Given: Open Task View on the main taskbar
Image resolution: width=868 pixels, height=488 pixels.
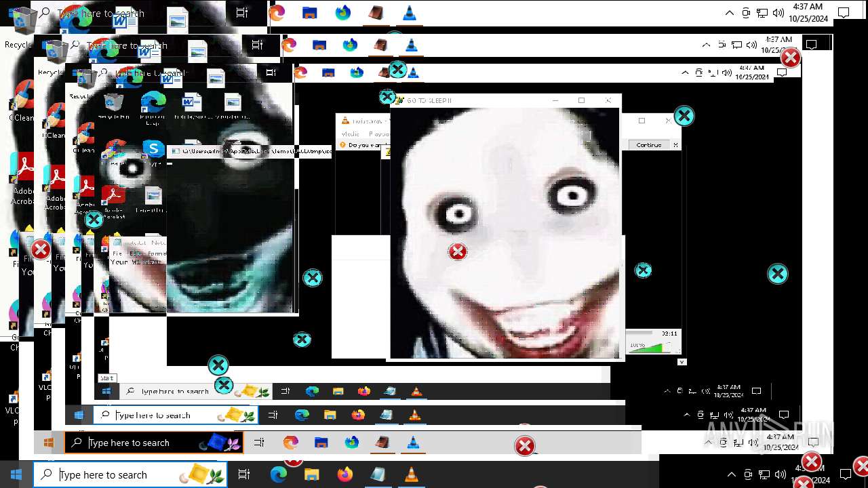Looking at the screenshot, I should click(244, 474).
